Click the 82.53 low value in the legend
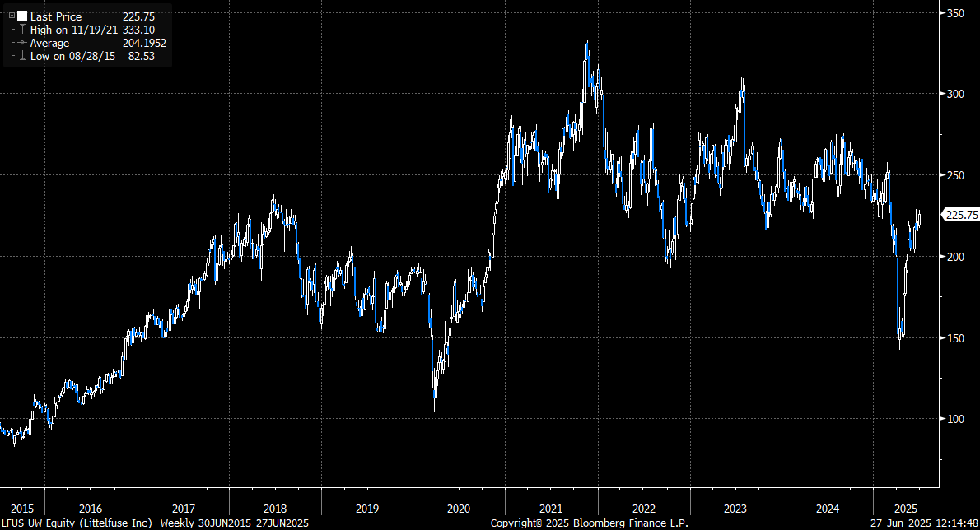 [x=141, y=56]
